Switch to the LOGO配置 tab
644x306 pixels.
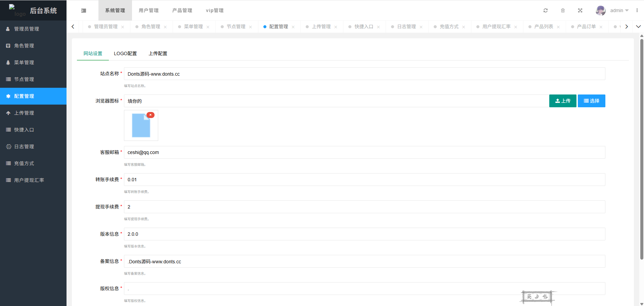125,54
